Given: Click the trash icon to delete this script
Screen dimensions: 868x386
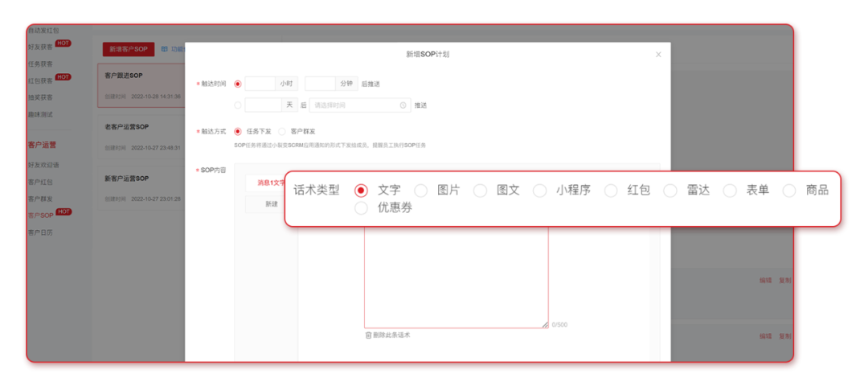Looking at the screenshot, I should point(369,335).
